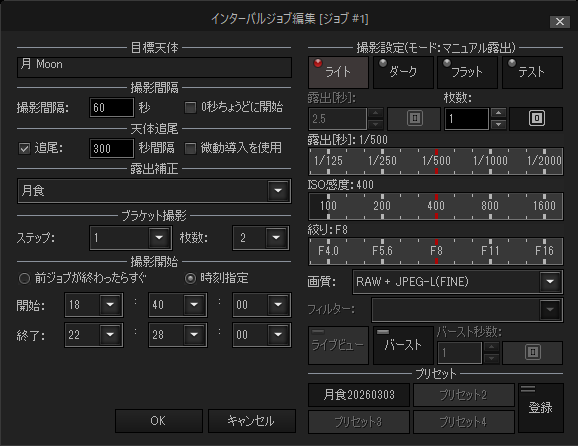Viewport: 578px width, 446px height.
Task: Set ISO slider to 800
Action: pyautogui.click(x=490, y=206)
